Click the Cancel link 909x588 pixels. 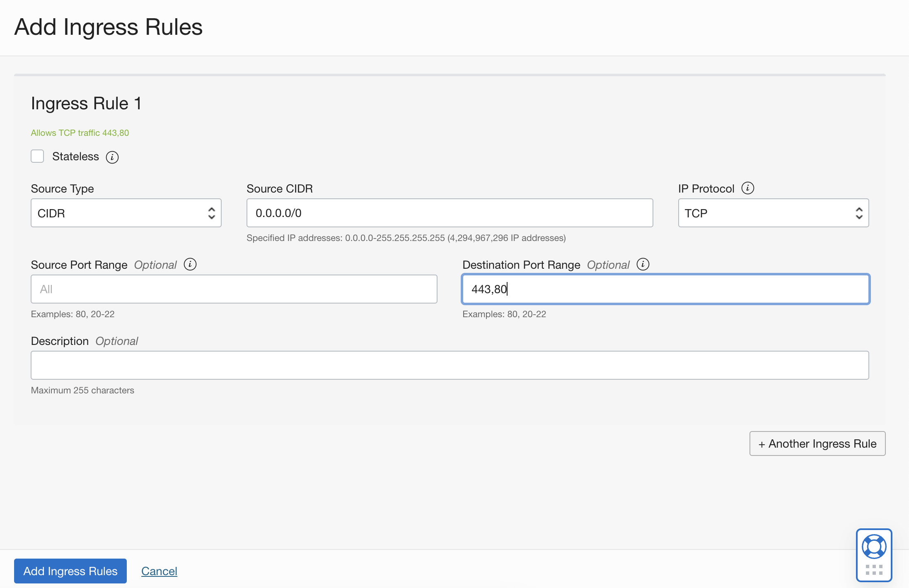[159, 571]
